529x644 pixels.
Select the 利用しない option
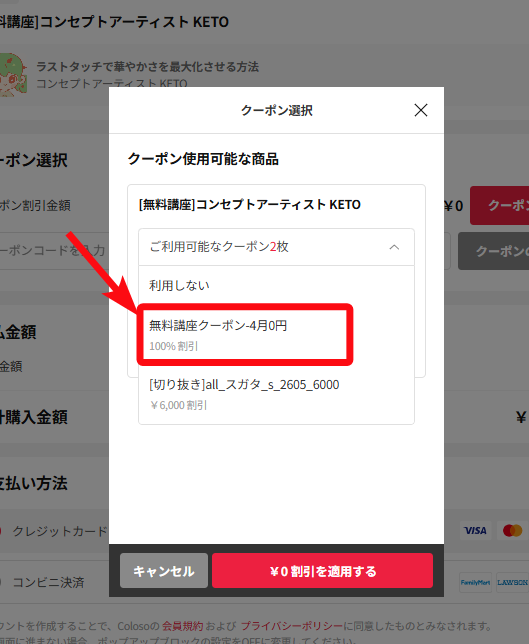276,285
